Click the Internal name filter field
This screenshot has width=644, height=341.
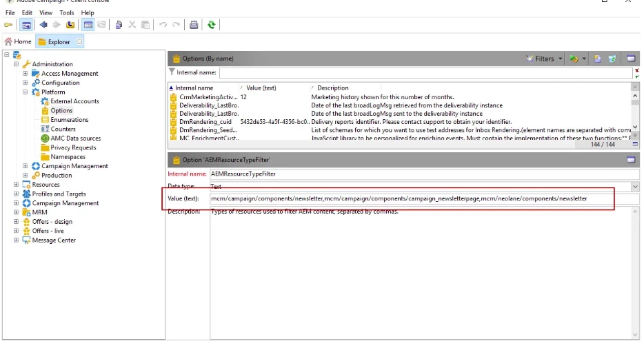[x=426, y=72]
